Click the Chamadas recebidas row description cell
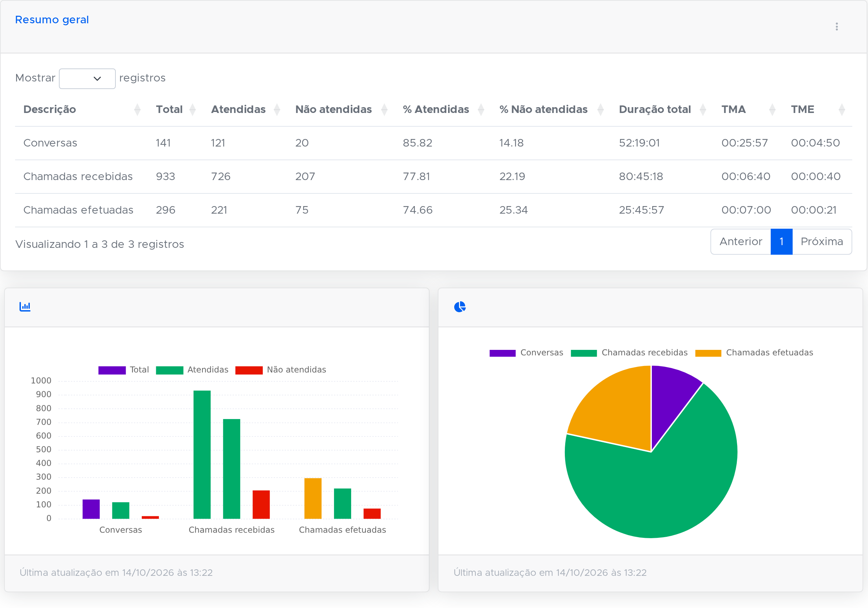 click(78, 177)
